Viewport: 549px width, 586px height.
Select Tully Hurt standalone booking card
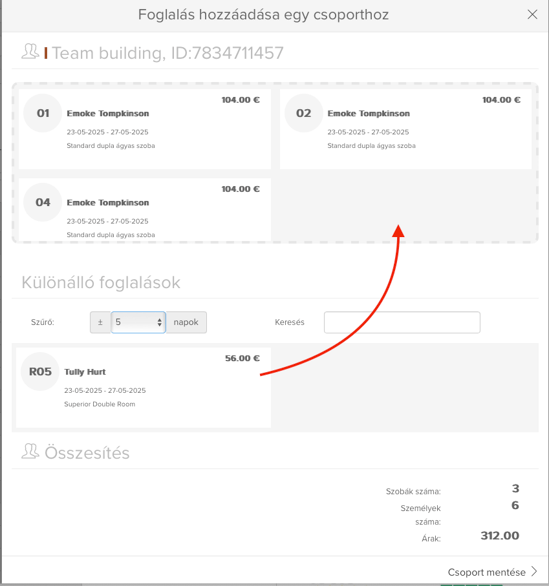pyautogui.click(x=144, y=388)
